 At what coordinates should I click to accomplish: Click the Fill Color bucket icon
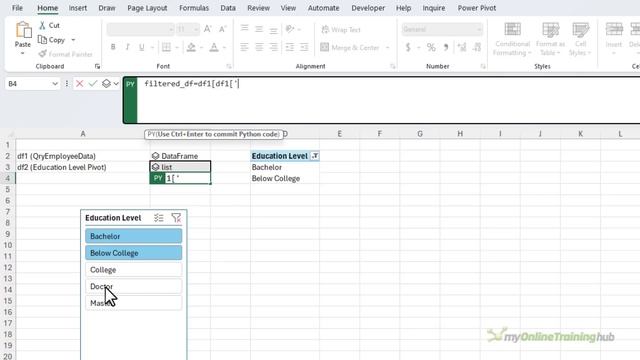191,47
